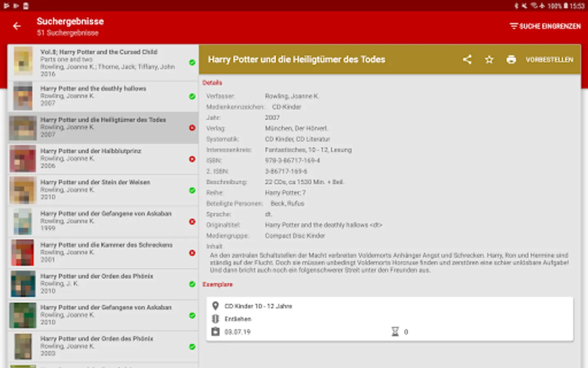Screen dimensions: 588x368
Task: Tap the Halbblutprinz cover thumbnail
Action: [23, 159]
